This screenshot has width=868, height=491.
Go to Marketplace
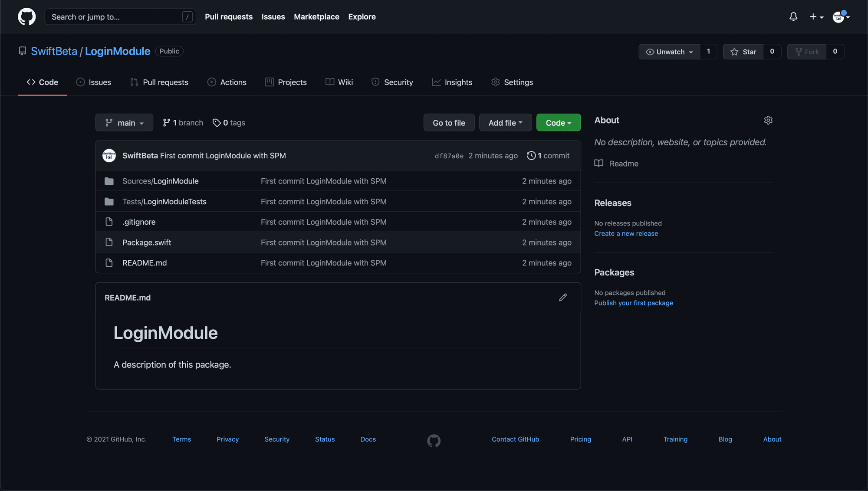pyautogui.click(x=316, y=16)
